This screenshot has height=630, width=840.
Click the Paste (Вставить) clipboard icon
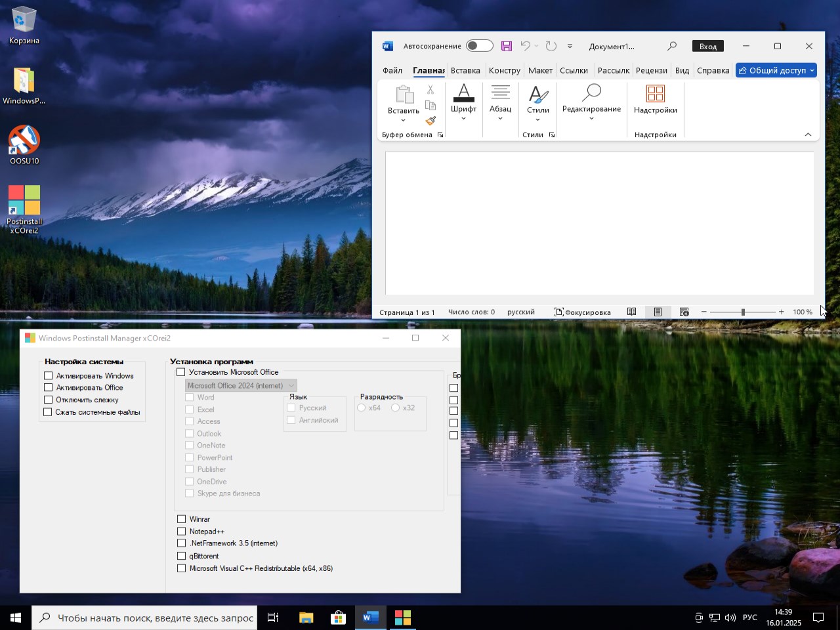tap(404, 94)
